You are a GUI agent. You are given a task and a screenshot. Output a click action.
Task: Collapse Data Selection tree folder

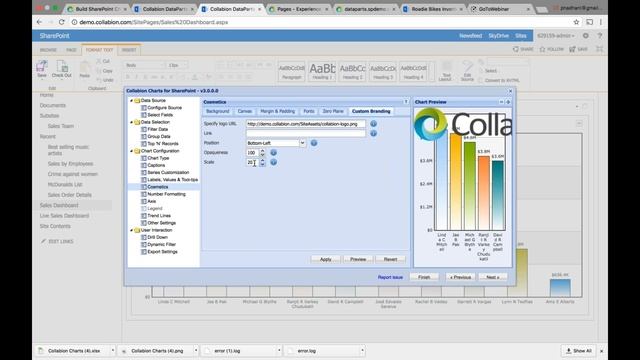[x=131, y=122]
